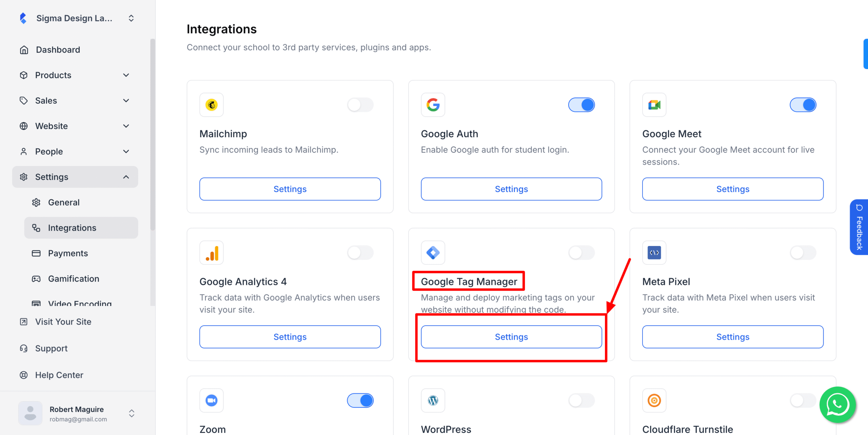Click the Meta Pixel code icon
Viewport: 868px width, 435px height.
(654, 252)
